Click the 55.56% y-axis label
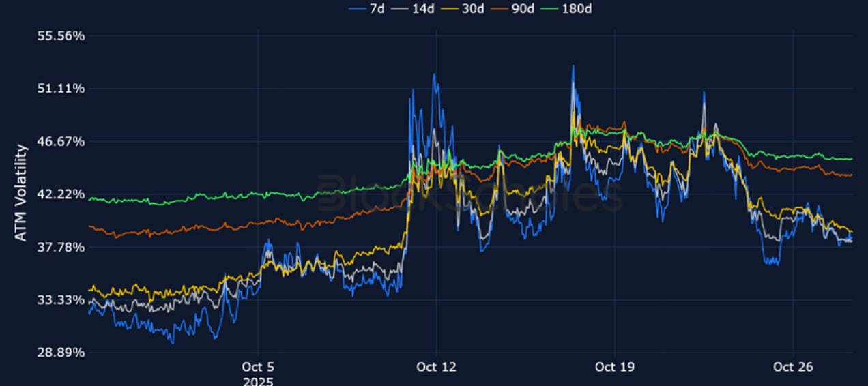This screenshot has height=386, width=868. pos(61,35)
